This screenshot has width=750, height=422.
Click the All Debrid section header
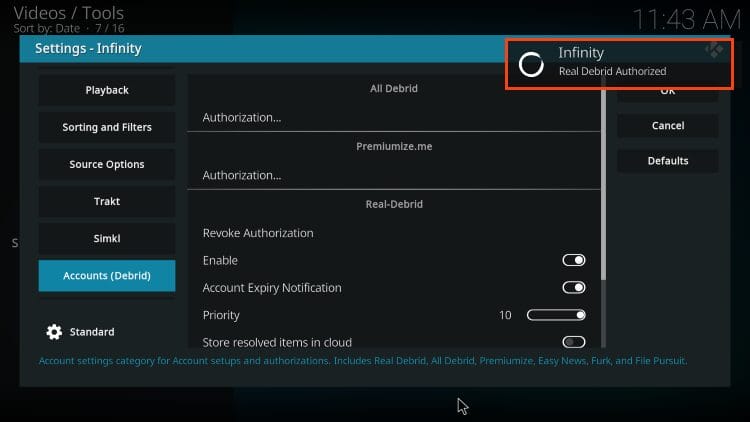[x=394, y=89]
